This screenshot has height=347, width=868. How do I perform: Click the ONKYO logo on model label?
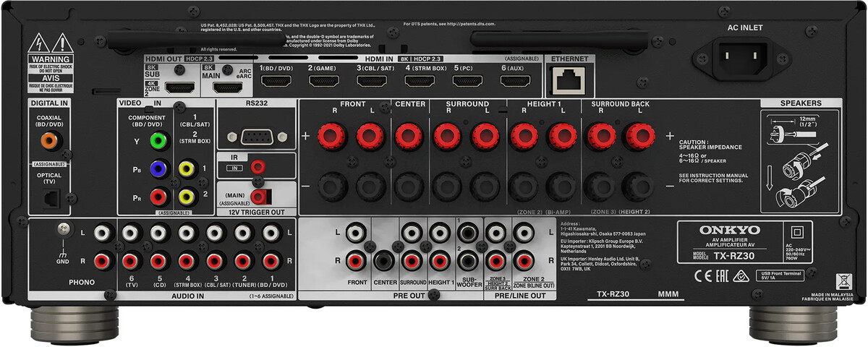click(718, 231)
